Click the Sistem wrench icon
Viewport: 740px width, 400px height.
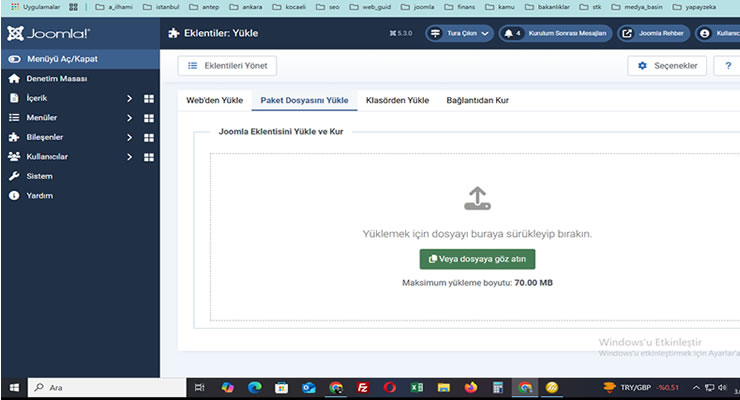tap(14, 176)
